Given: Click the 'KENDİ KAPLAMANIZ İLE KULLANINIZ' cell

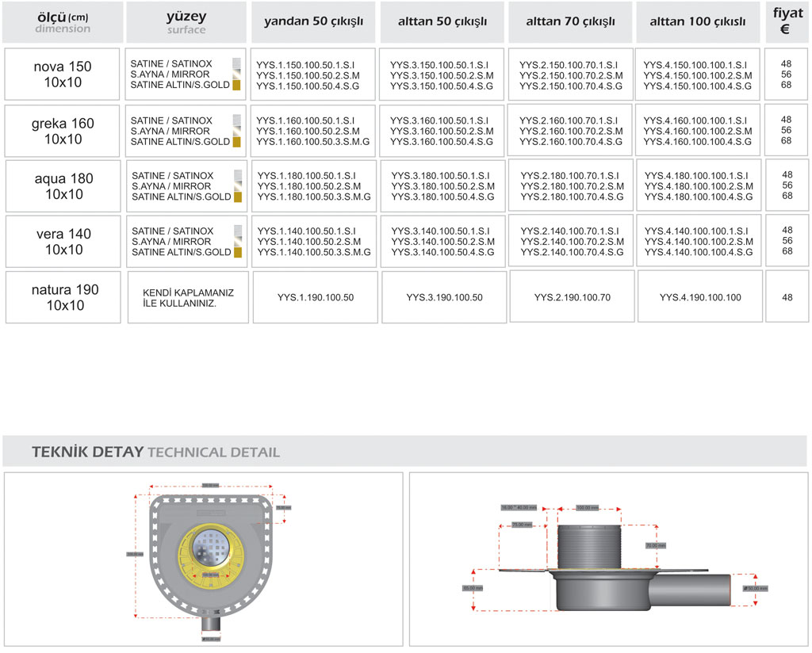Looking at the screenshot, I should [x=188, y=298].
